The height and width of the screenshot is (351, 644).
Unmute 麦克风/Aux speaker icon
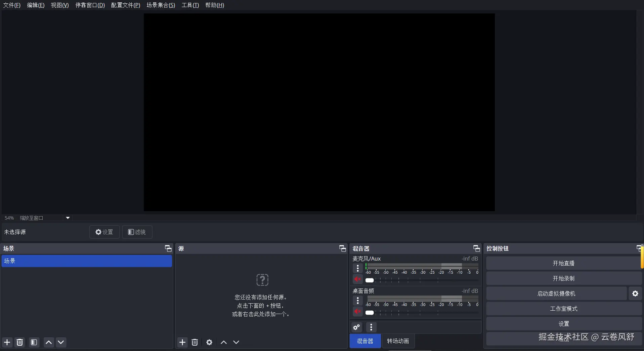pyautogui.click(x=357, y=279)
